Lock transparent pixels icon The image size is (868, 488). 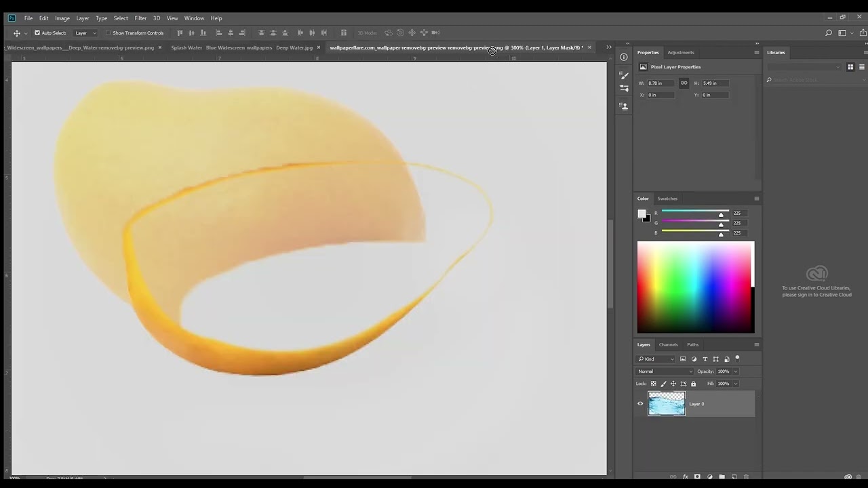(x=654, y=384)
